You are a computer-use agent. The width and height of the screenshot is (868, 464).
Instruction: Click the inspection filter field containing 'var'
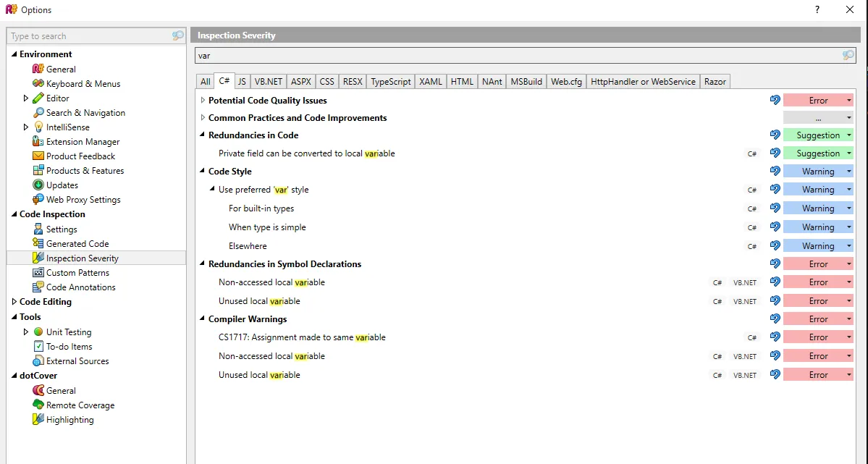point(525,55)
